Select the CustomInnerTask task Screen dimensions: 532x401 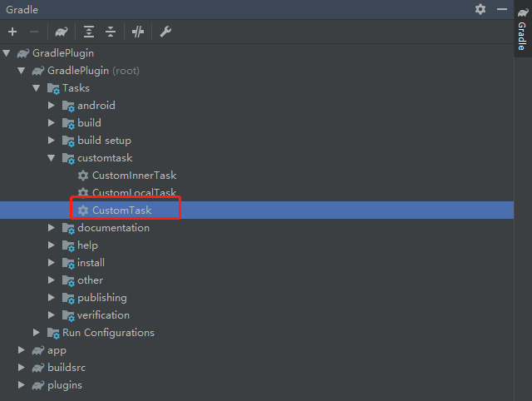[135, 176]
